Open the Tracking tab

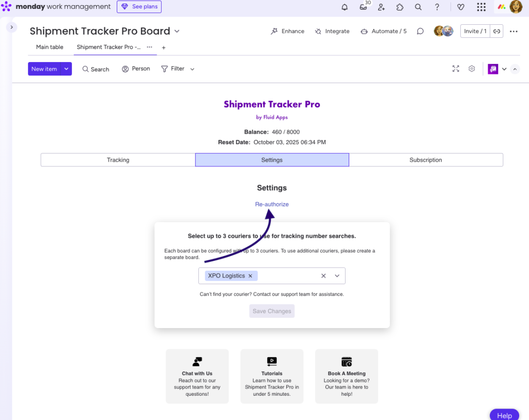coord(118,160)
